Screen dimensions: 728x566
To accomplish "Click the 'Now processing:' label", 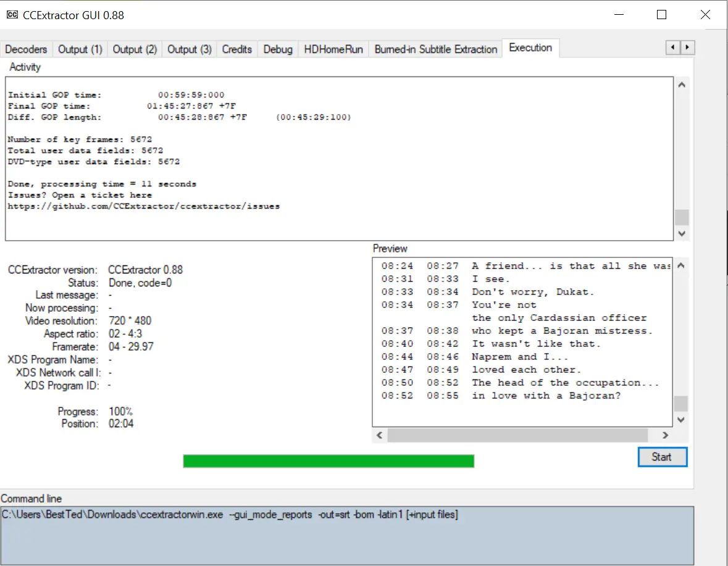I will (x=62, y=308).
